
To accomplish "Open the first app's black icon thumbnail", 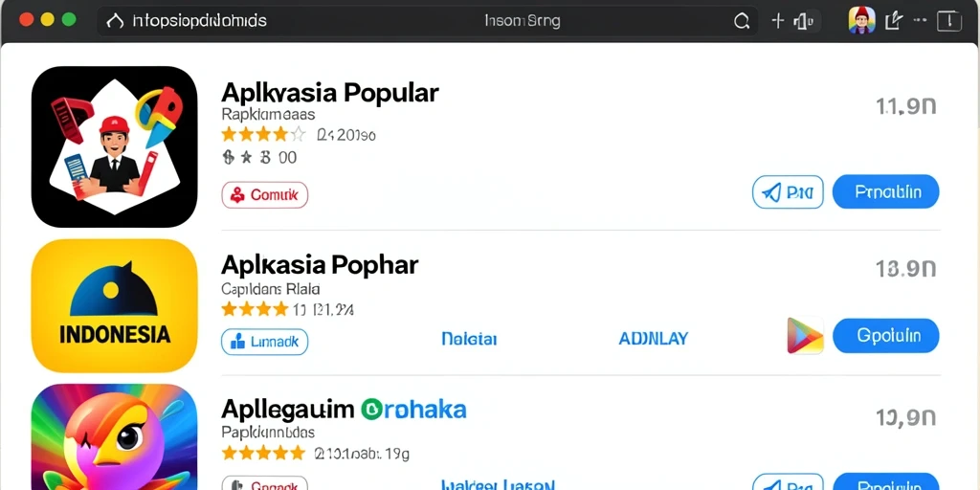I will coord(115,146).
